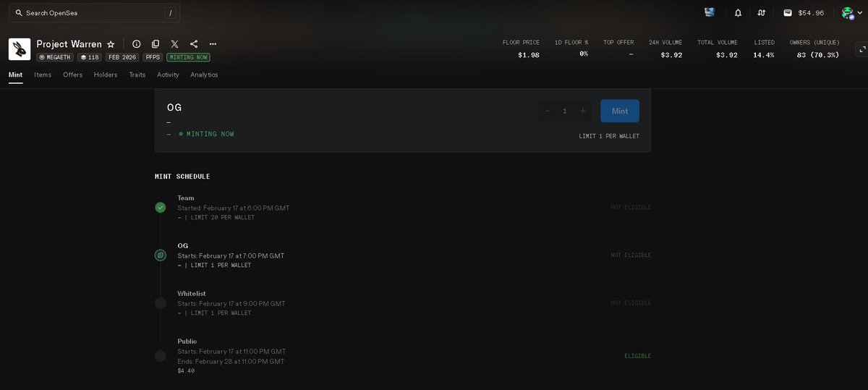Switch to the Analytics tab
The width and height of the screenshot is (868, 390).
tap(204, 75)
